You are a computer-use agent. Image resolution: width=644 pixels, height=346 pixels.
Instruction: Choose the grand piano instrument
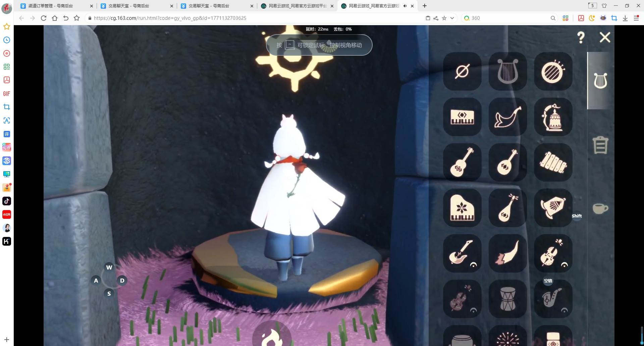462,208
